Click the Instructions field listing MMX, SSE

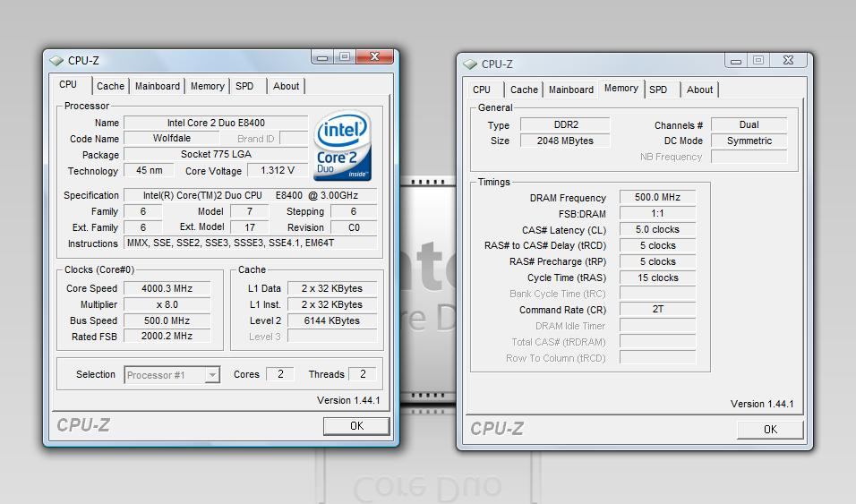[x=251, y=243]
